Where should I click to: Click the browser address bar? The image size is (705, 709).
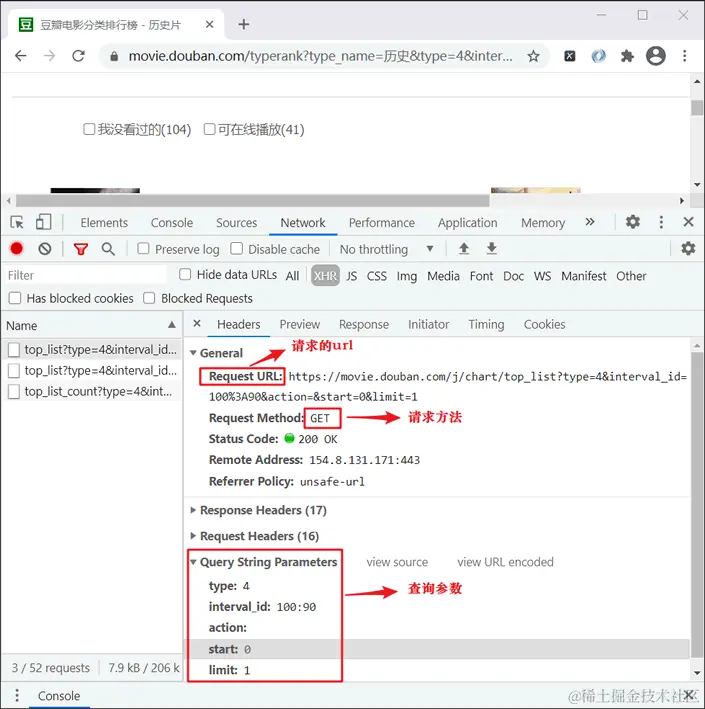(x=320, y=56)
